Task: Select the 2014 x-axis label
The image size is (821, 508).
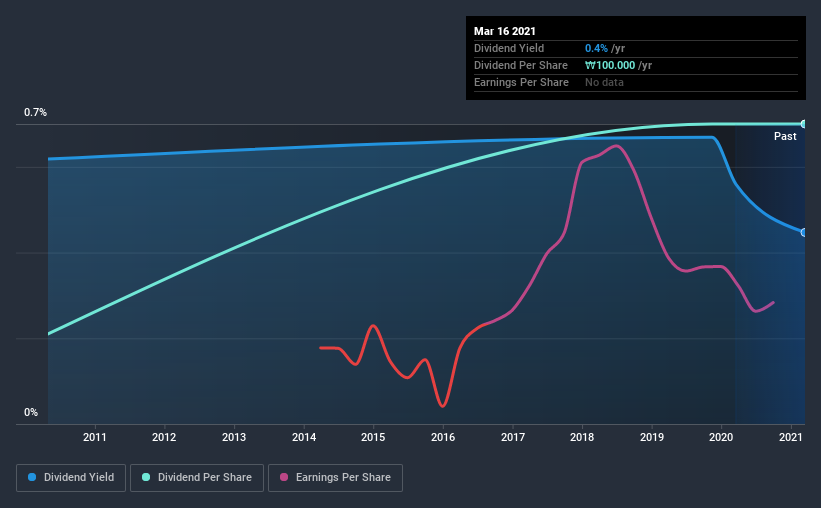Action: [x=304, y=437]
